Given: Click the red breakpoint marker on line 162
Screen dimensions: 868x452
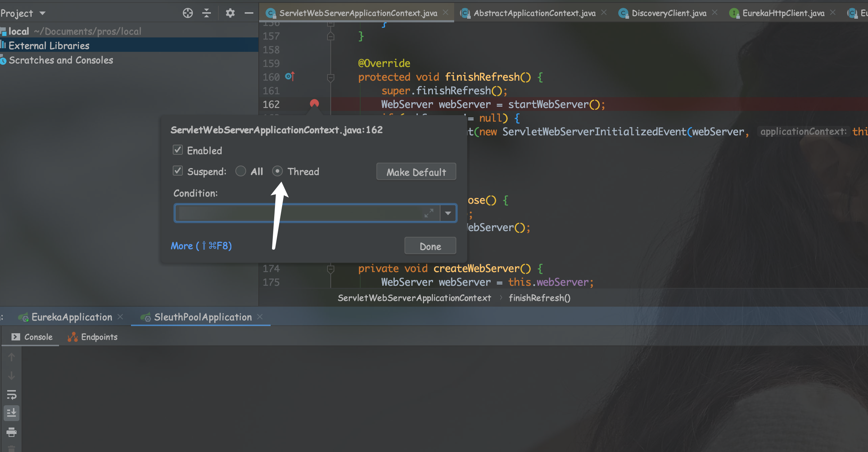Looking at the screenshot, I should tap(314, 104).
